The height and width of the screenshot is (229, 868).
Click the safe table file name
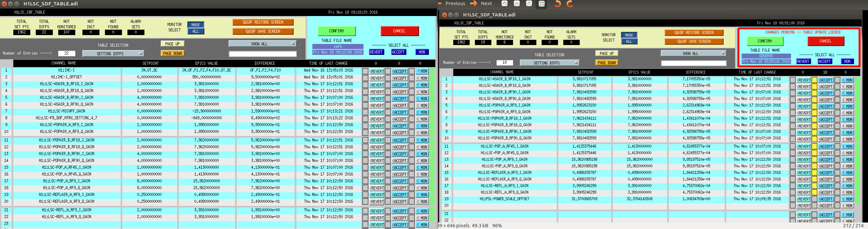tap(338, 47)
